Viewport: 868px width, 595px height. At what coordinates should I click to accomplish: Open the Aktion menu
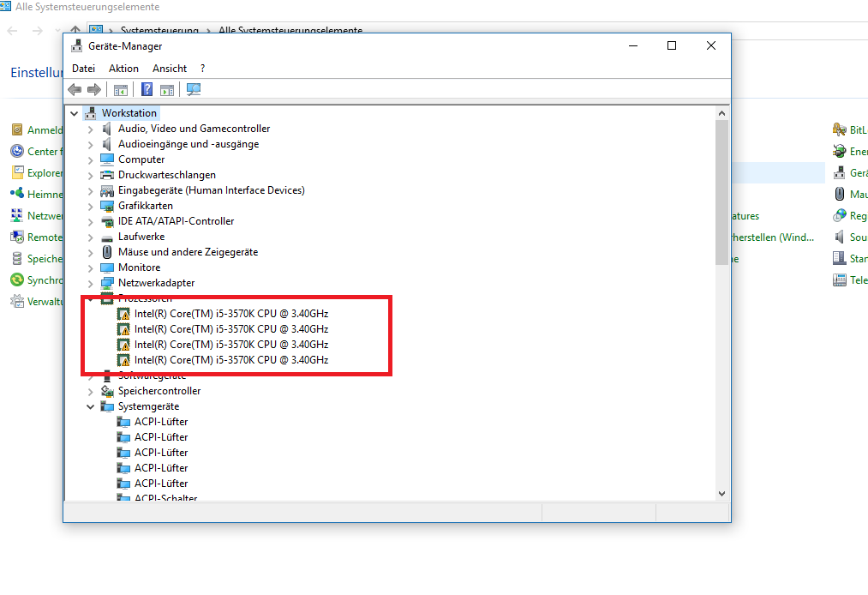pyautogui.click(x=123, y=69)
